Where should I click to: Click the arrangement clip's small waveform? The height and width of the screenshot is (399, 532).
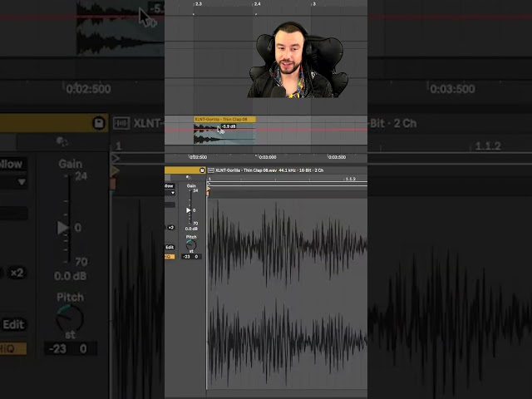point(224,135)
